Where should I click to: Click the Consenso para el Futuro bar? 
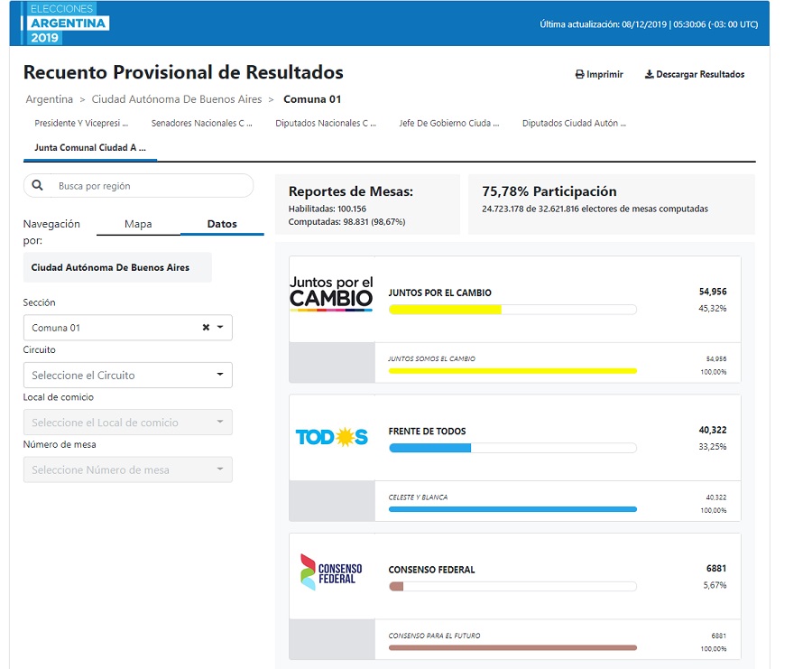pyautogui.click(x=512, y=647)
